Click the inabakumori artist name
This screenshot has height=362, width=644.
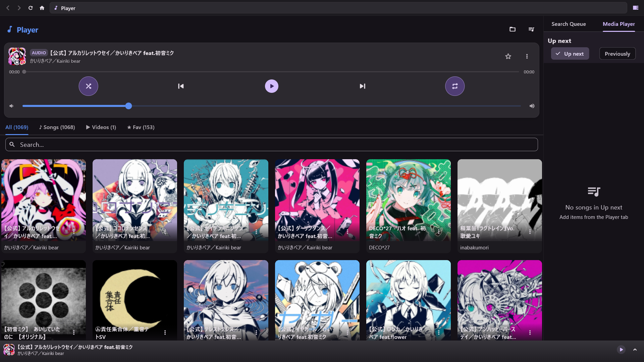pos(474,248)
